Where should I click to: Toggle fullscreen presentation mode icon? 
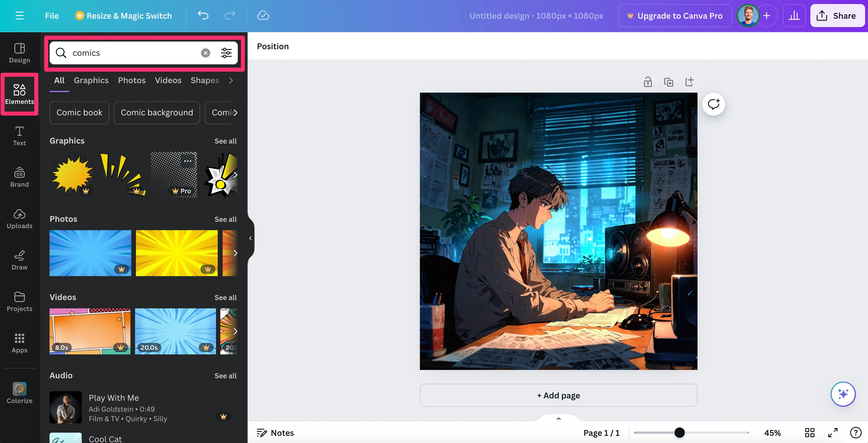pyautogui.click(x=833, y=433)
